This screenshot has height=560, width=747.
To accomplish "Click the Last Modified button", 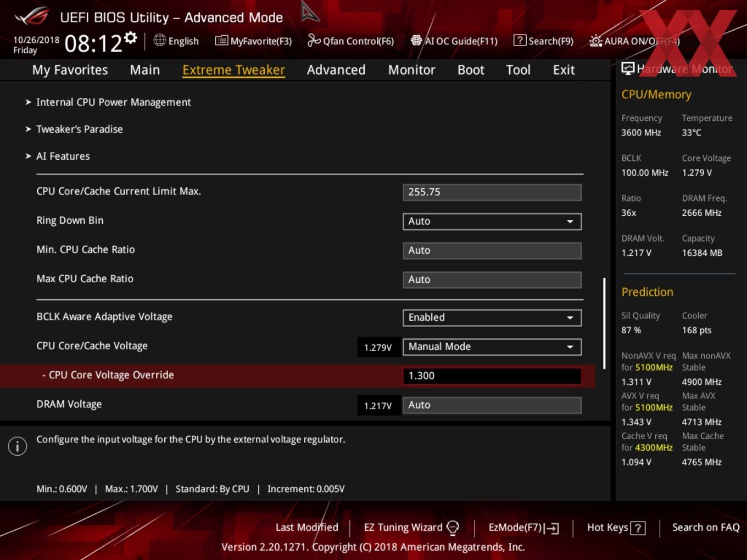I will tap(307, 527).
